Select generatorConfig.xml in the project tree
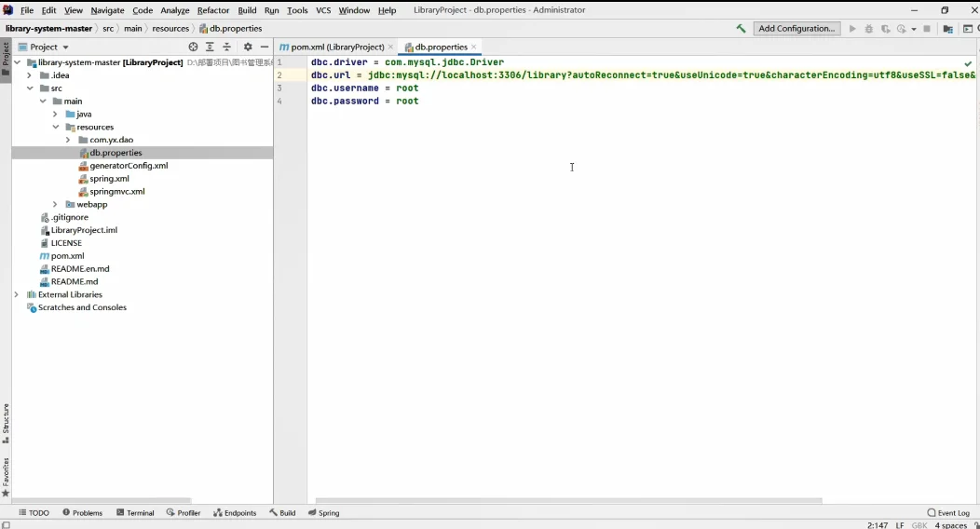This screenshot has width=980, height=529. 129,166
